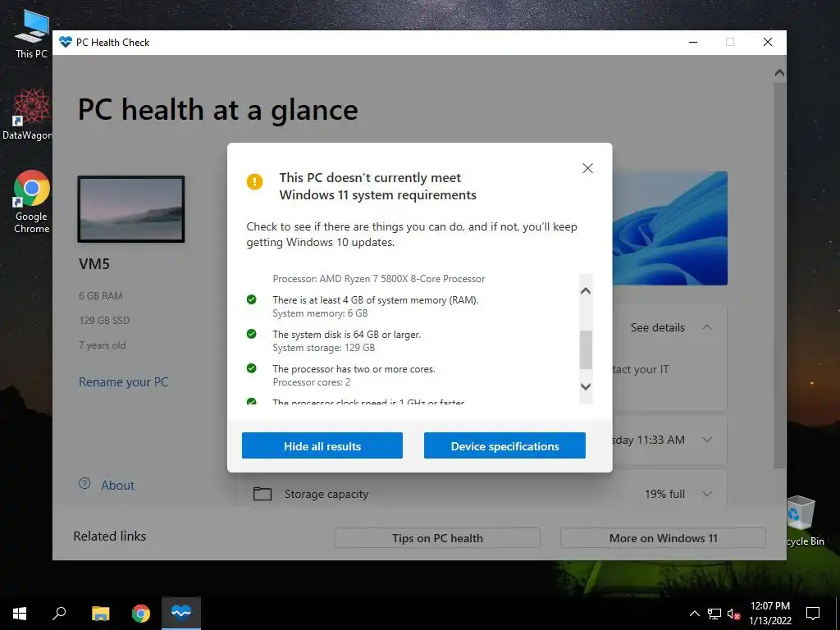Click 'System memory: 6 GB' text

coord(320,313)
